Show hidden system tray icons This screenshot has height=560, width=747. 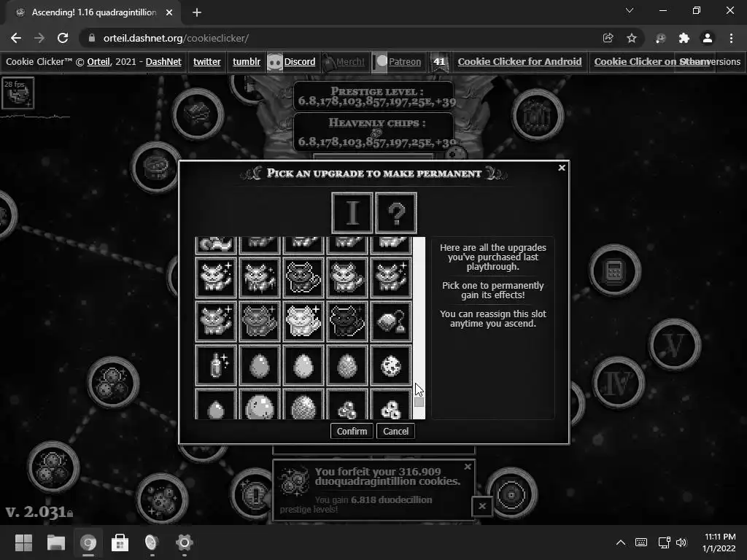click(621, 542)
